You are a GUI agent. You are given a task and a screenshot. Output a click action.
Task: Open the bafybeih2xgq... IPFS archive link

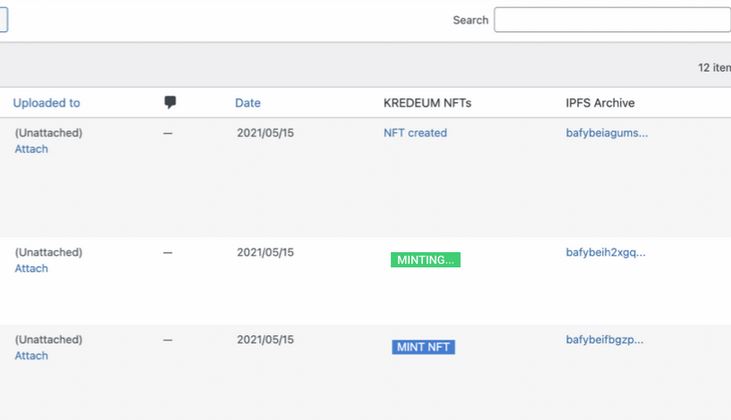tap(605, 252)
